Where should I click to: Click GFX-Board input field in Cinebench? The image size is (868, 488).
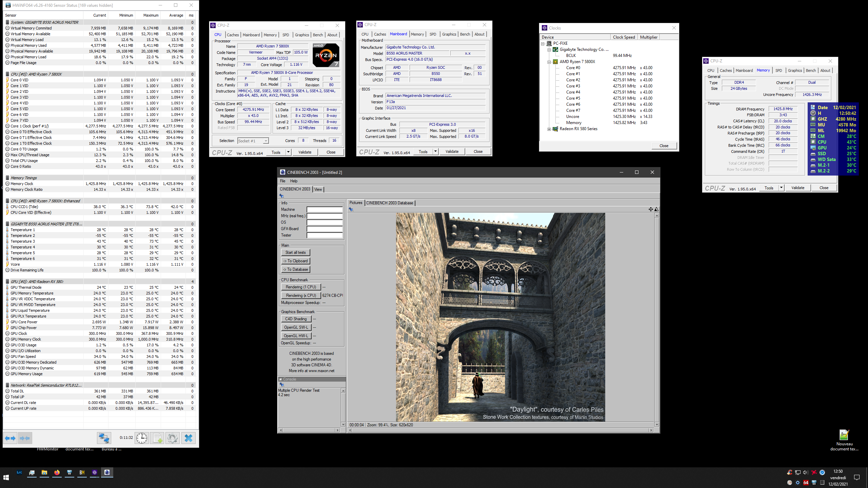pos(324,229)
